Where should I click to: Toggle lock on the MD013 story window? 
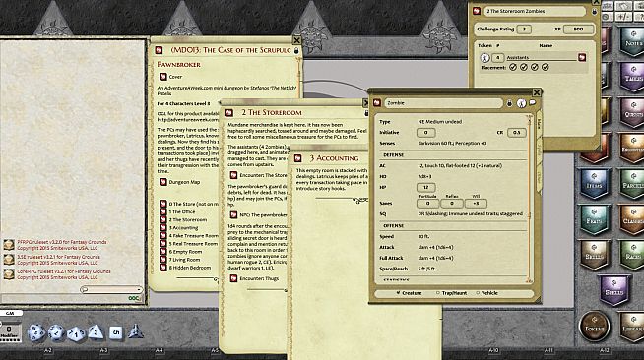[296, 51]
